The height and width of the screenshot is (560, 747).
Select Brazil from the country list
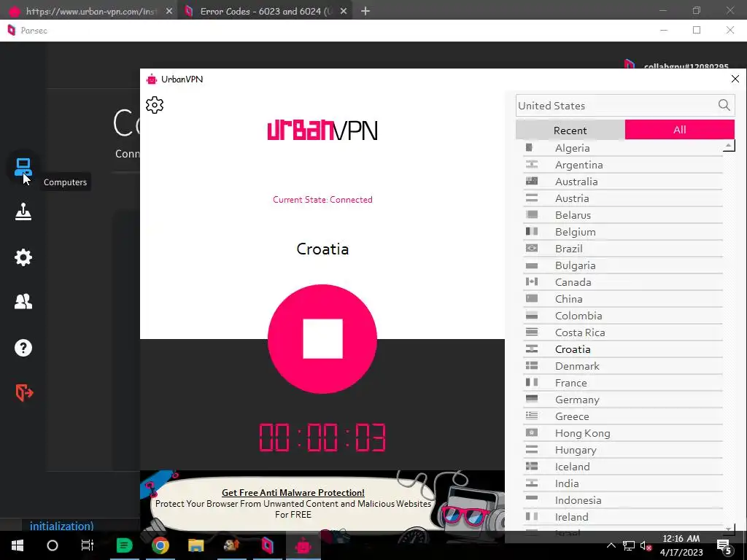(x=623, y=249)
